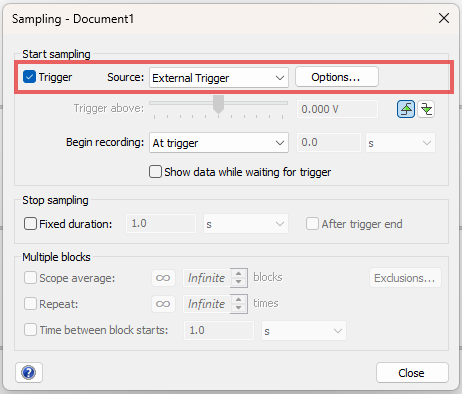Select rising edge trigger slope icon
462x394 pixels.
[406, 109]
